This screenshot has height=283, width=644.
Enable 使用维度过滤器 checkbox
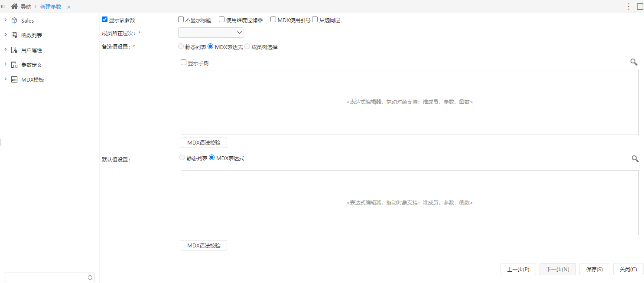pyautogui.click(x=221, y=20)
